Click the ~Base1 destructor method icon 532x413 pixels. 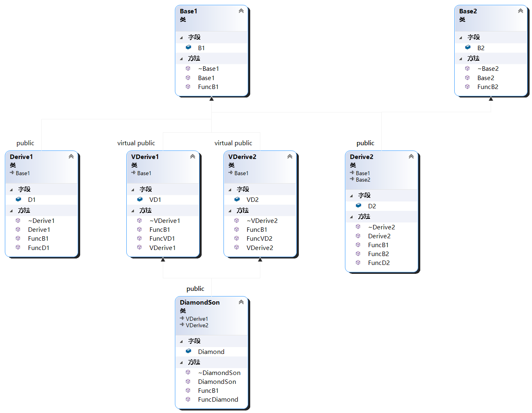coord(188,68)
